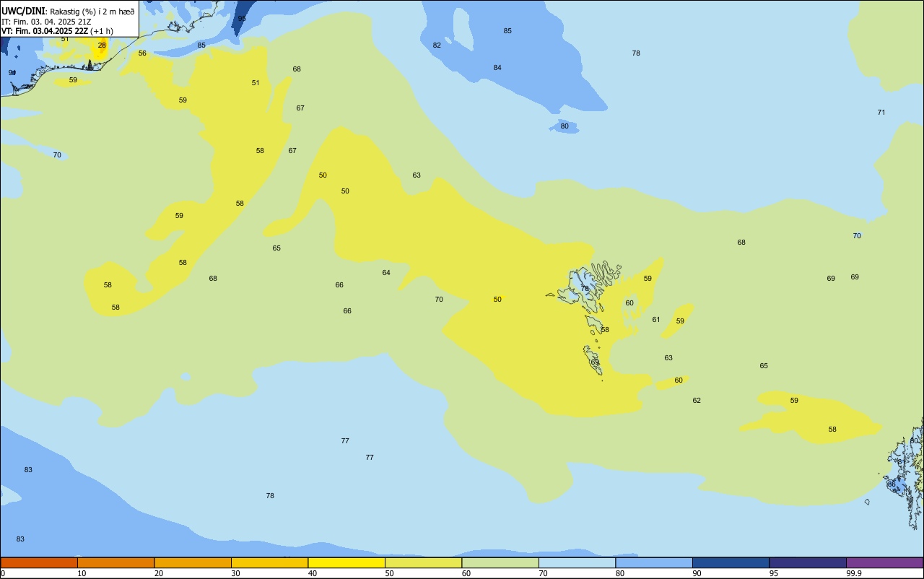Click the legend tick label 30
The image size is (924, 579).
point(235,573)
